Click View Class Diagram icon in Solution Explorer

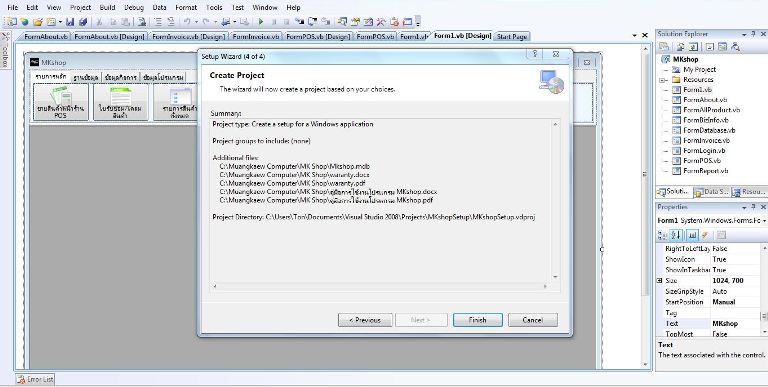coord(736,47)
